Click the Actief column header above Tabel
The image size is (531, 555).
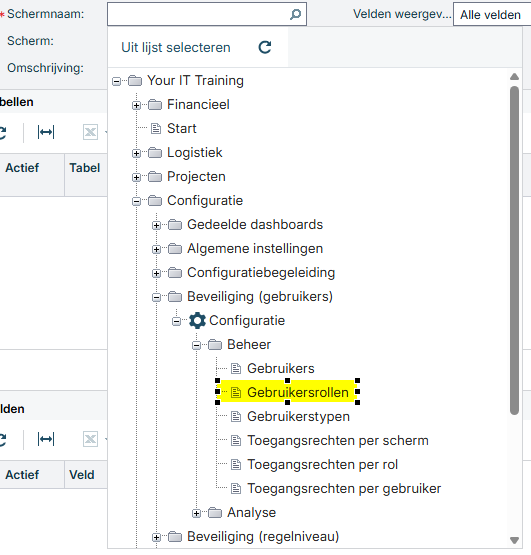[22, 168]
